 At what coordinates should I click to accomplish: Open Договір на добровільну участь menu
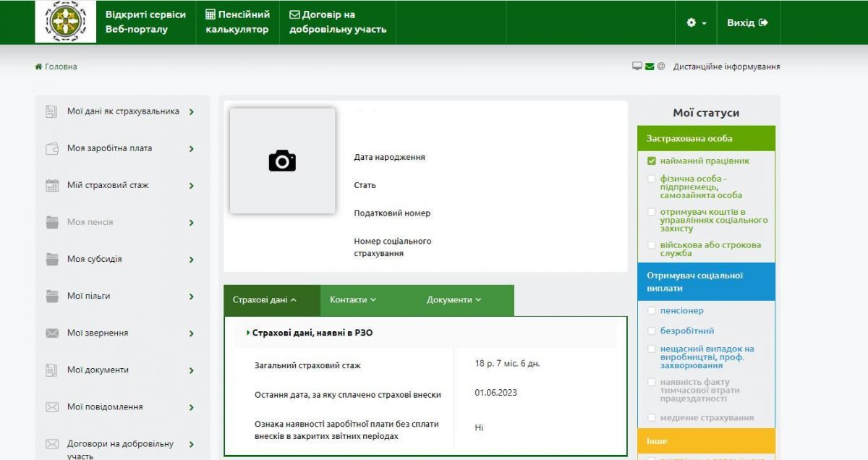[x=338, y=22]
